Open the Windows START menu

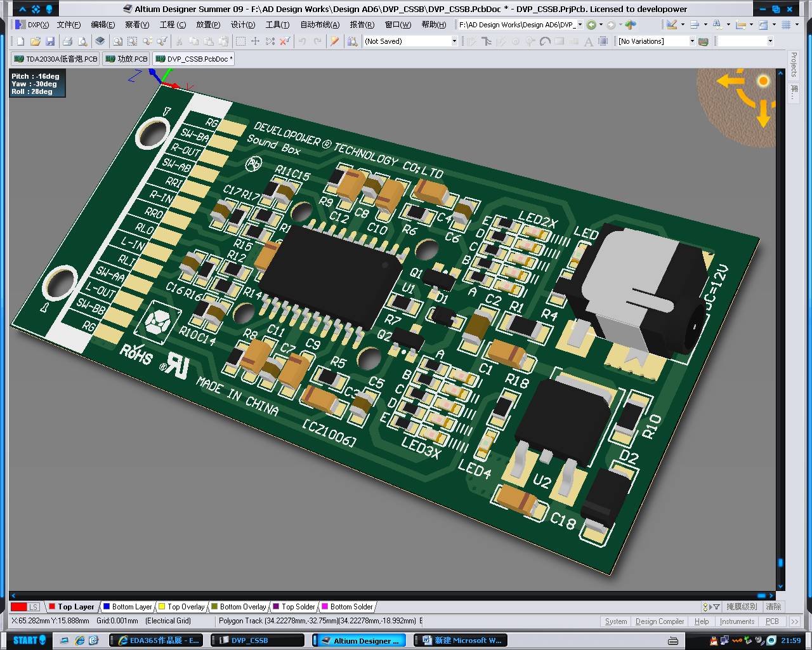[29, 640]
